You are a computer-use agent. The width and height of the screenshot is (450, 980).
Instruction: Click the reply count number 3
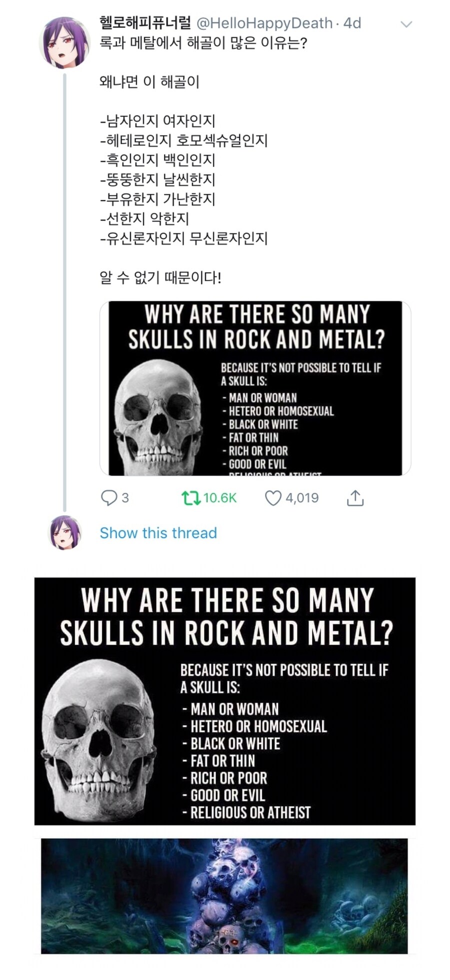point(125,498)
